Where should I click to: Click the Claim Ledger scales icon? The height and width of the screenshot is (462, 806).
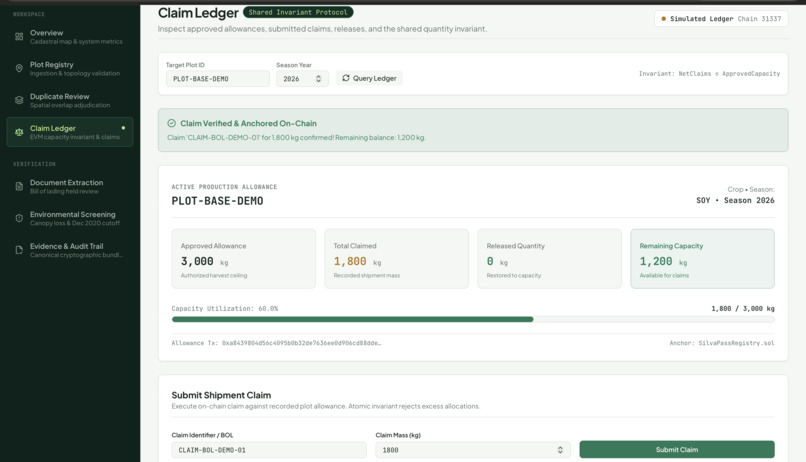click(19, 132)
